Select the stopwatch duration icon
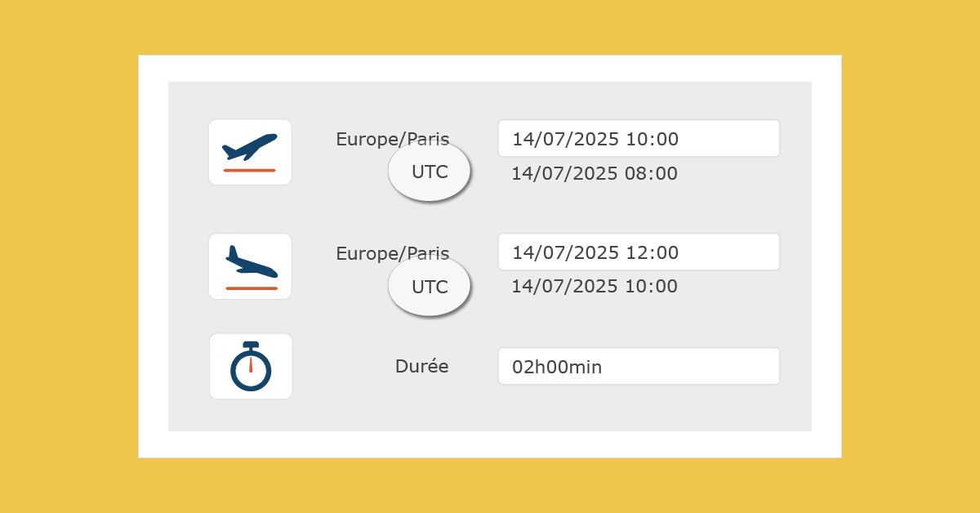The height and width of the screenshot is (513, 980). tap(251, 366)
